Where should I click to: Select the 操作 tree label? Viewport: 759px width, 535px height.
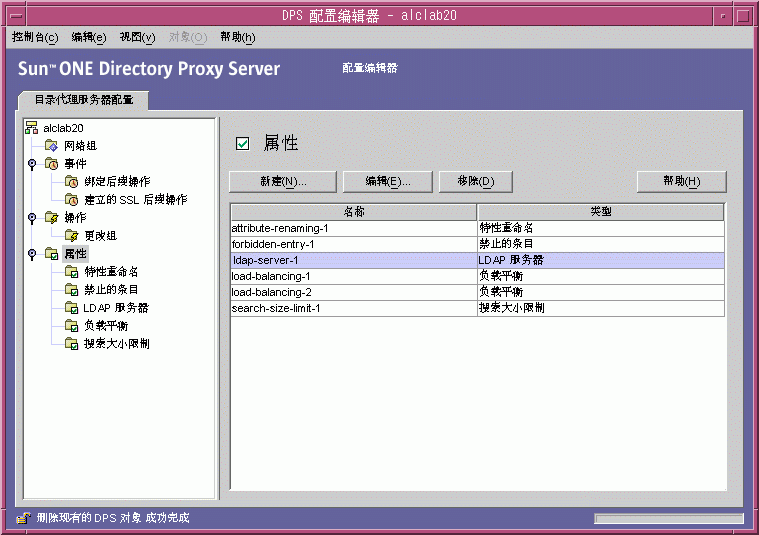click(x=76, y=217)
